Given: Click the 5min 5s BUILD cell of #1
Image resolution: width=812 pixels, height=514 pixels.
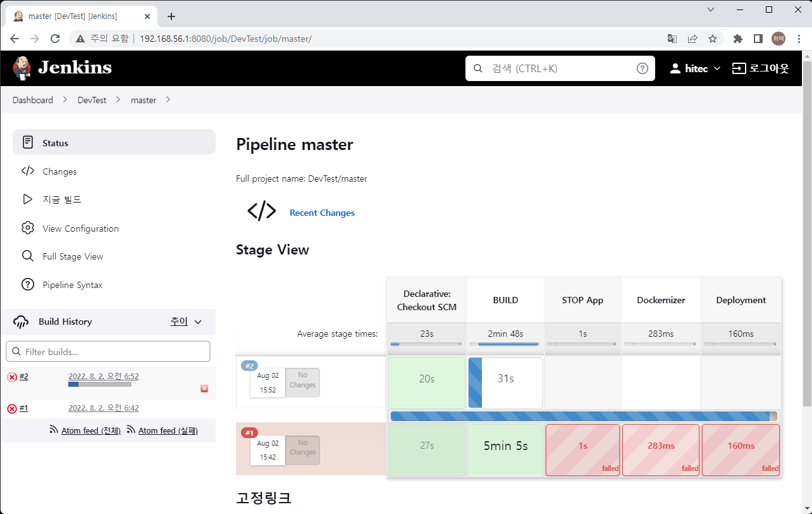Looking at the screenshot, I should 506,449.
